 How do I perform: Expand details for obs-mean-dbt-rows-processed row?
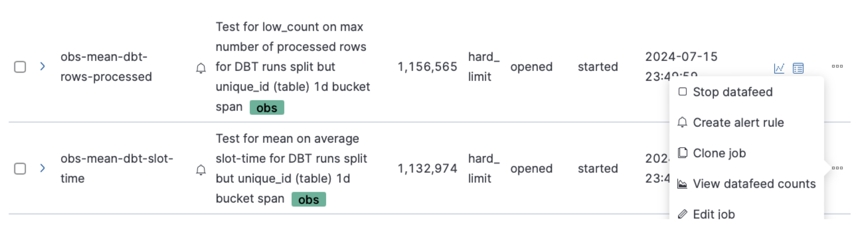pos(43,66)
